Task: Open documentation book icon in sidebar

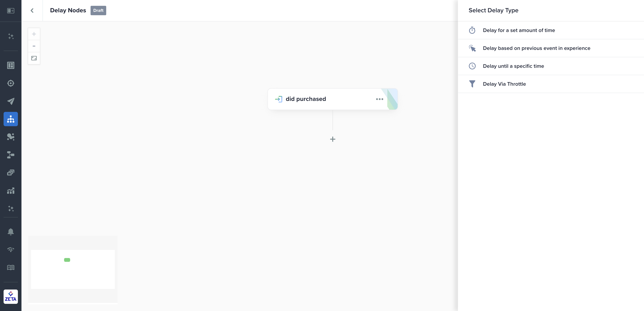Action: 11,267
